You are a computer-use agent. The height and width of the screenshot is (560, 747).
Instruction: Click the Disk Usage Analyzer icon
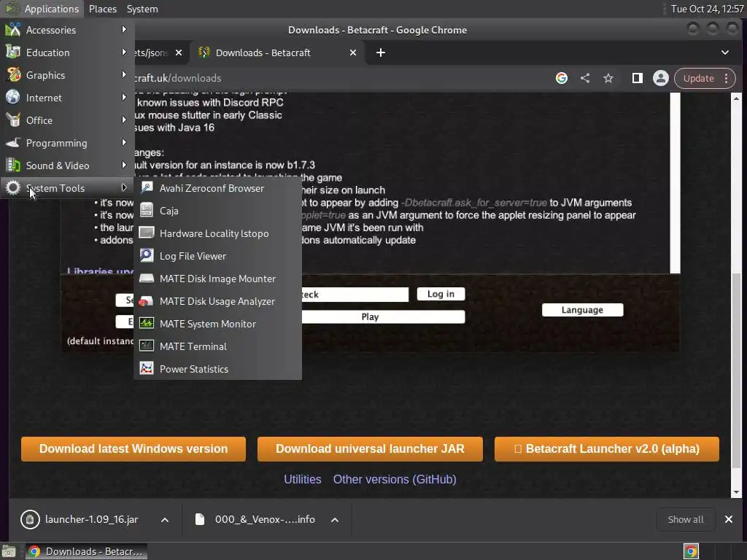(x=146, y=301)
